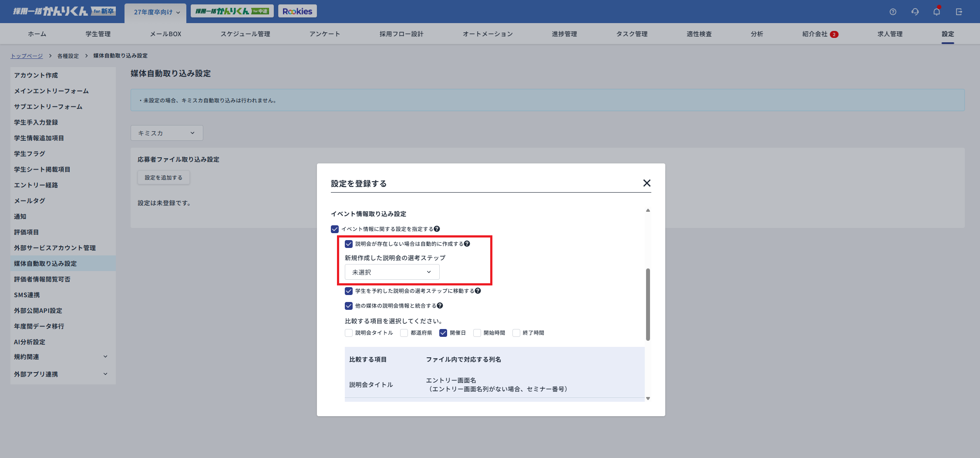Click the help icon next to 他の媒体の説明会情報と統合する
Image resolution: width=980 pixels, height=458 pixels.
[x=440, y=306]
